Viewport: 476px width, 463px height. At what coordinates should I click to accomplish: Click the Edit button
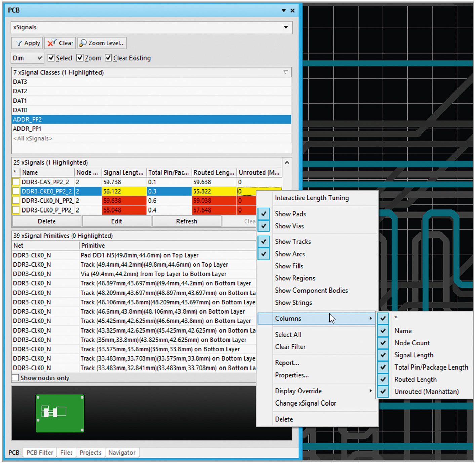(117, 221)
